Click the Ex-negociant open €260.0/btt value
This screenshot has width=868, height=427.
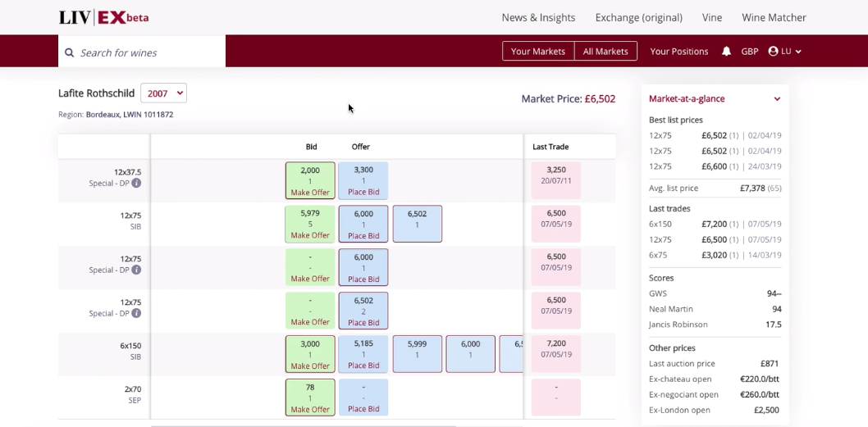(x=760, y=395)
